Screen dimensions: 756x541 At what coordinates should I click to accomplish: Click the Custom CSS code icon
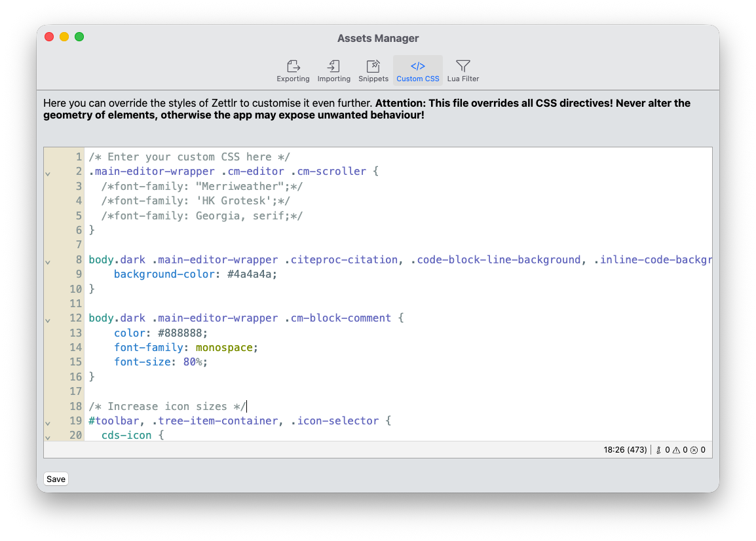(x=417, y=65)
